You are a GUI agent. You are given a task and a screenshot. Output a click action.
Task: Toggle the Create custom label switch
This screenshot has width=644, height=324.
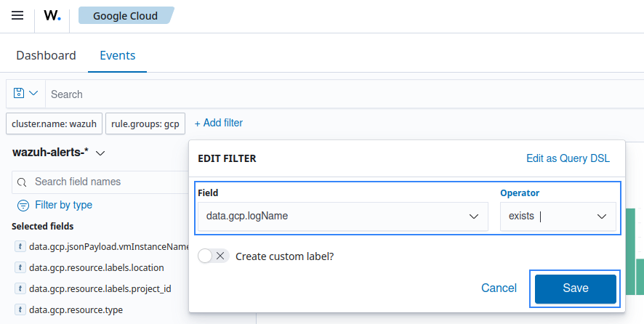click(x=213, y=256)
